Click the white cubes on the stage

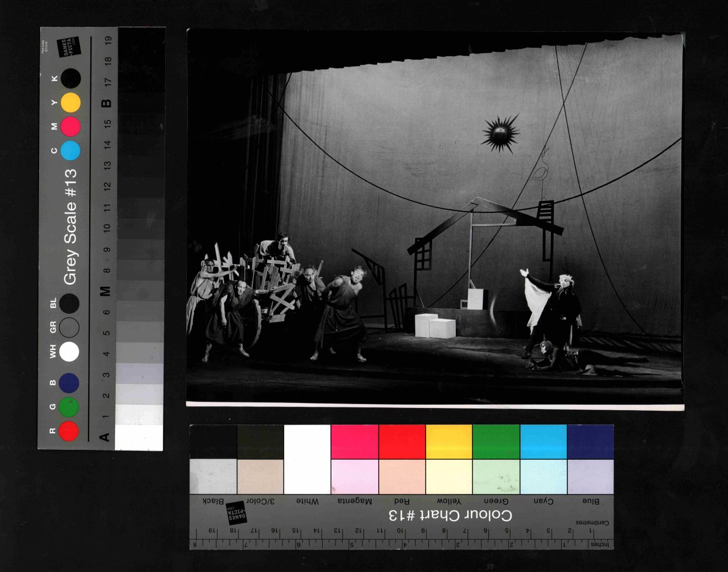coord(435,325)
